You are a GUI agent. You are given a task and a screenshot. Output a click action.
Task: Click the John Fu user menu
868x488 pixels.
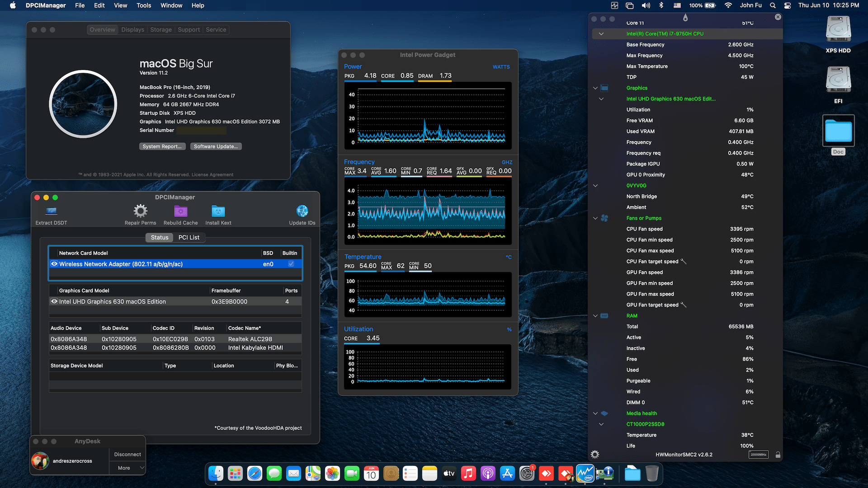750,5
